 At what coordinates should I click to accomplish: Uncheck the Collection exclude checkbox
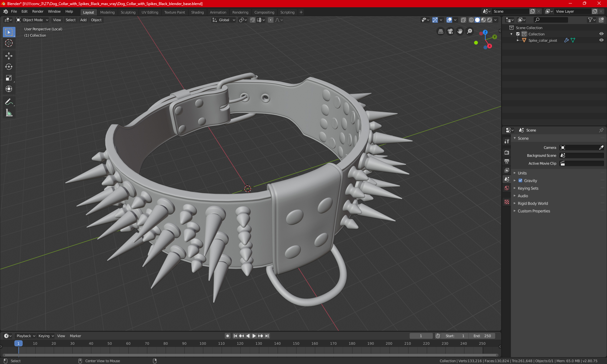(x=518, y=34)
